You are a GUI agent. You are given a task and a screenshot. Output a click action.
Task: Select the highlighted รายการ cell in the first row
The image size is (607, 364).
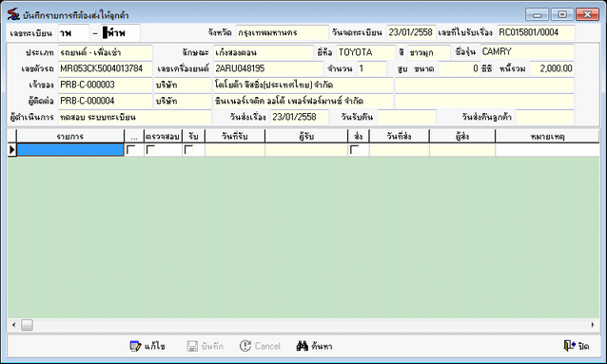coord(70,150)
